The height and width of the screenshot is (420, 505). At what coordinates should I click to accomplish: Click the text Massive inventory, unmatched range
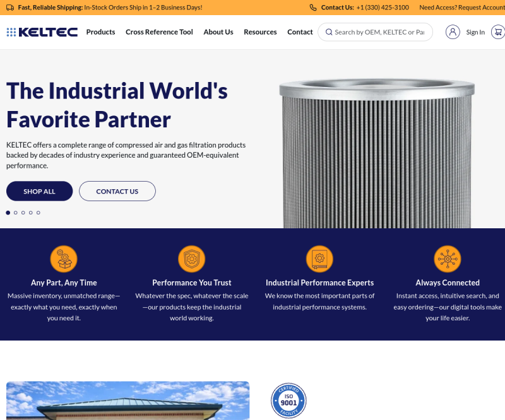click(64, 307)
